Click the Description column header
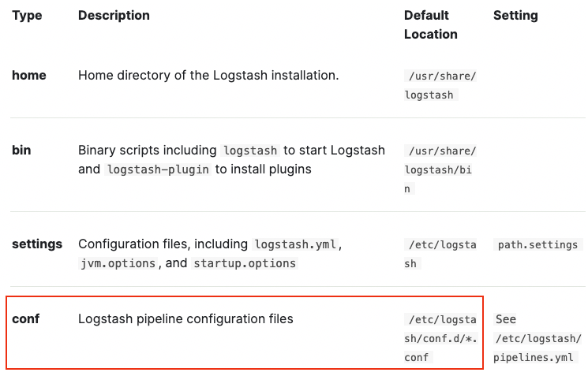Viewport: 588px width, 376px height. coord(114,15)
